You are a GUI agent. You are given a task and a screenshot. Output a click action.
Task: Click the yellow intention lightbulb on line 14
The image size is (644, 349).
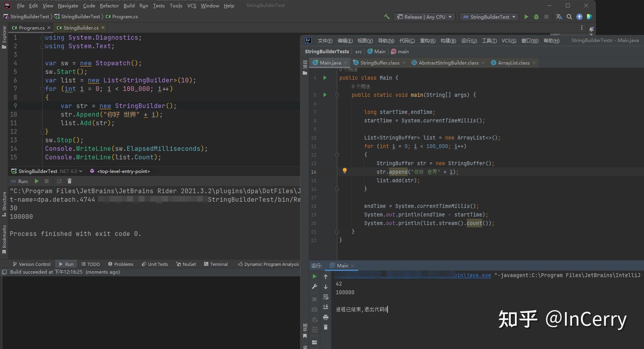click(x=344, y=171)
